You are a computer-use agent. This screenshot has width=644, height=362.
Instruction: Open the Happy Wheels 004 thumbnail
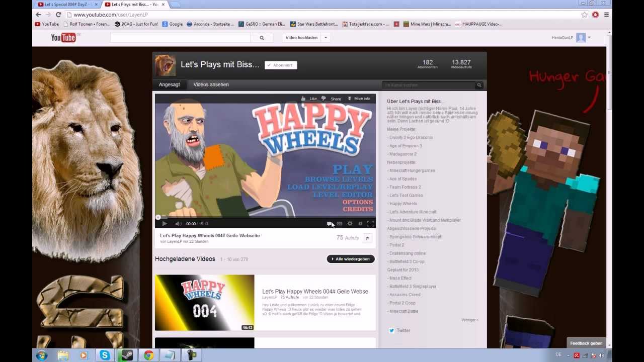(205, 303)
